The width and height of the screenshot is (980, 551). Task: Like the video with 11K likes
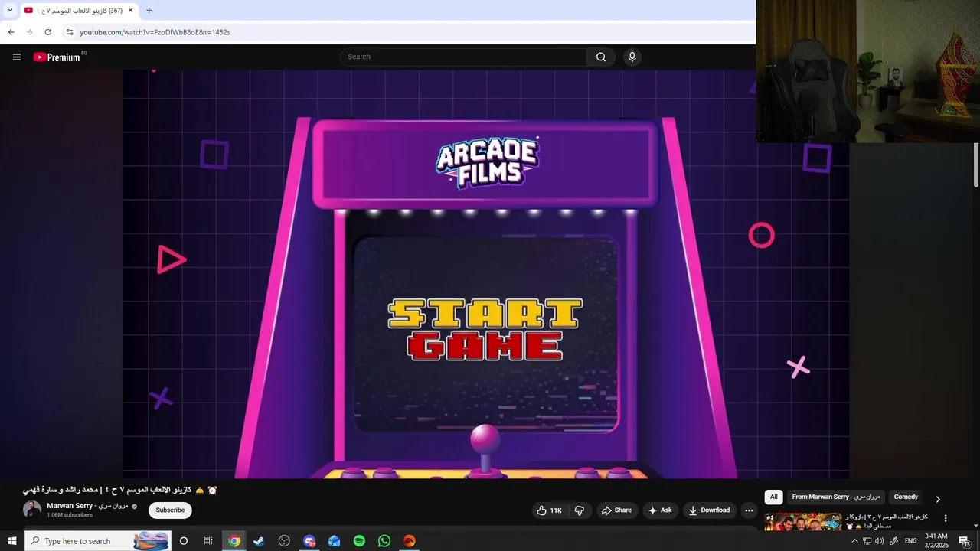pos(549,510)
